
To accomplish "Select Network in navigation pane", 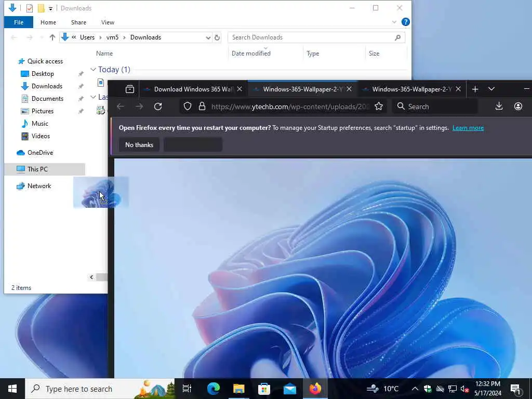I will coord(39,186).
